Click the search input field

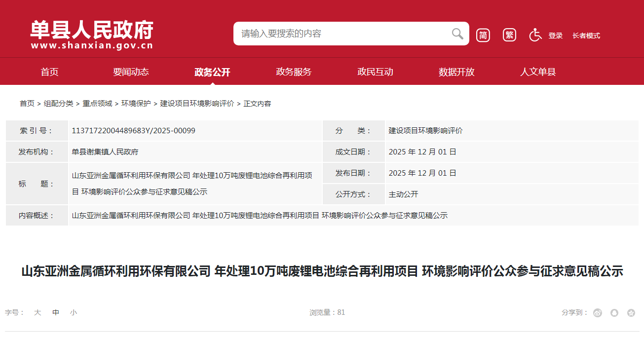pyautogui.click(x=341, y=34)
